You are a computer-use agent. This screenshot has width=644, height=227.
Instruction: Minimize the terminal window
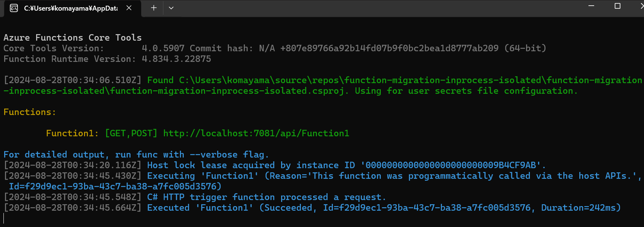(x=591, y=6)
